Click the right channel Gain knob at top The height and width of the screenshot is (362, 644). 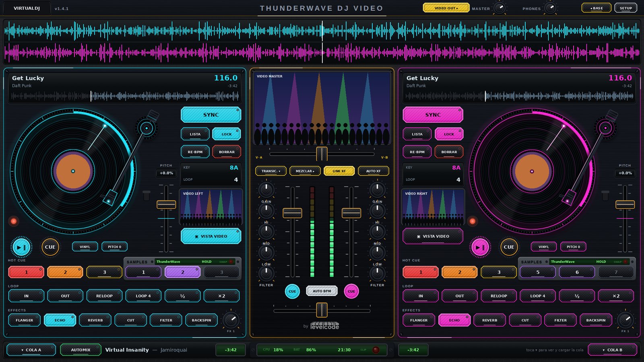click(x=377, y=189)
